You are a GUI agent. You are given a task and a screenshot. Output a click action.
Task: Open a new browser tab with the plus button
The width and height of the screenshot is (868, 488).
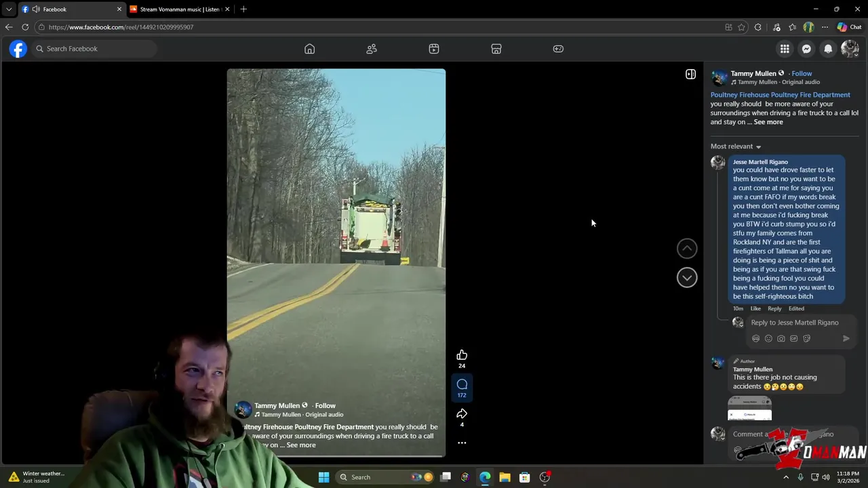point(243,9)
